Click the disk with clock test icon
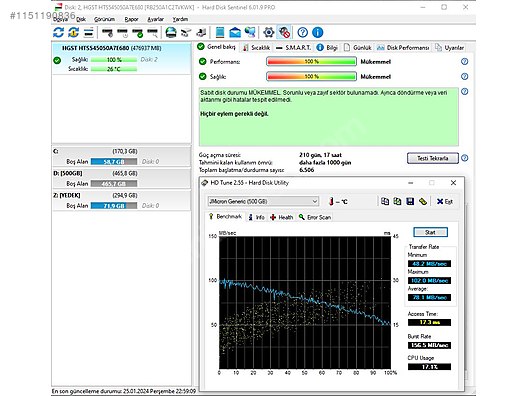Image resolution: width=528 pixels, height=396 pixels. point(123,33)
